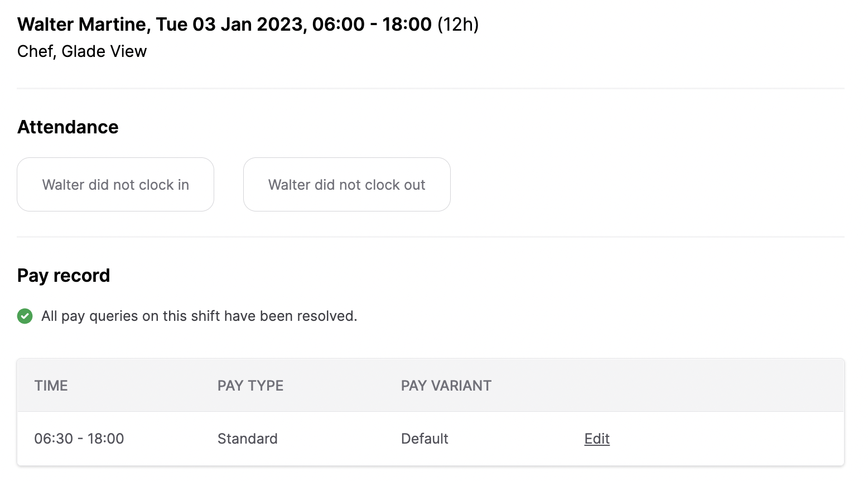The image size is (868, 481).
Task: Click the Attendance section heading
Action: pos(67,127)
